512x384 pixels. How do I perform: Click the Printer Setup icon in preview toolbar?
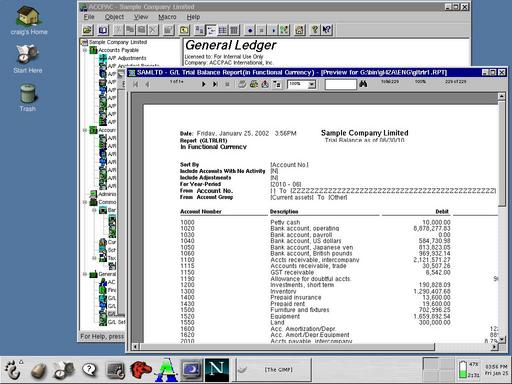[254, 84]
